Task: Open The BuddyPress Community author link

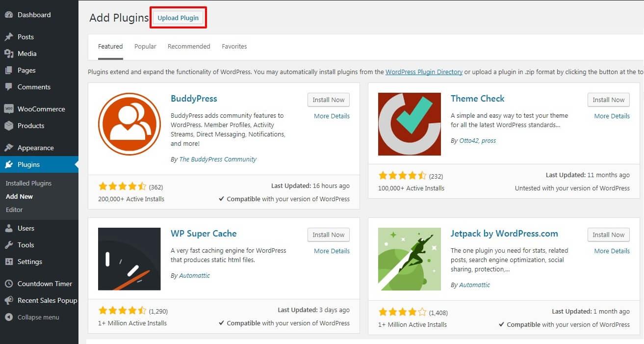Action: pos(218,159)
